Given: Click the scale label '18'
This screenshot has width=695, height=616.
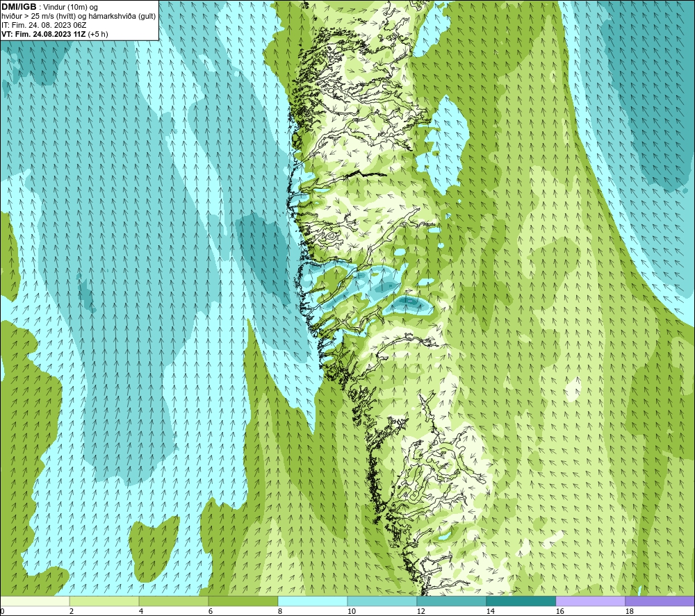Looking at the screenshot, I should point(629,612).
